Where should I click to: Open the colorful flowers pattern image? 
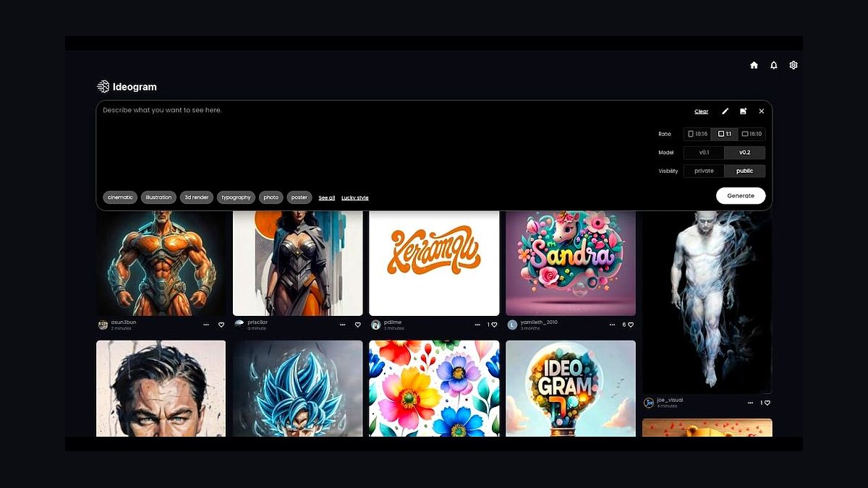[434, 388]
